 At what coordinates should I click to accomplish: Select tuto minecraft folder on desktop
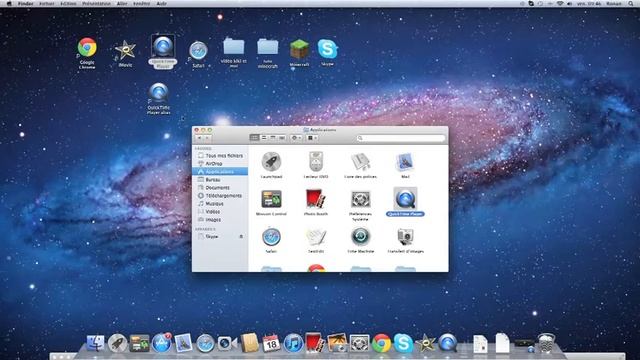(x=267, y=48)
